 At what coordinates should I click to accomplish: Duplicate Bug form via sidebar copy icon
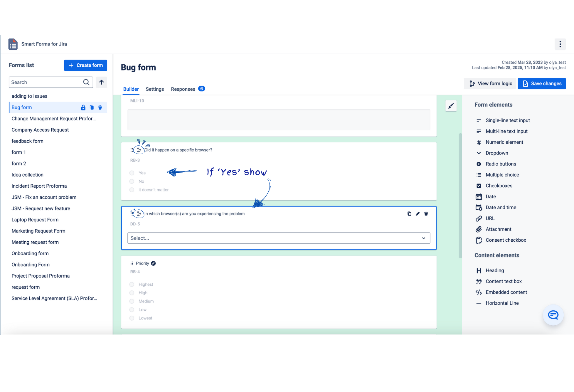click(x=92, y=107)
